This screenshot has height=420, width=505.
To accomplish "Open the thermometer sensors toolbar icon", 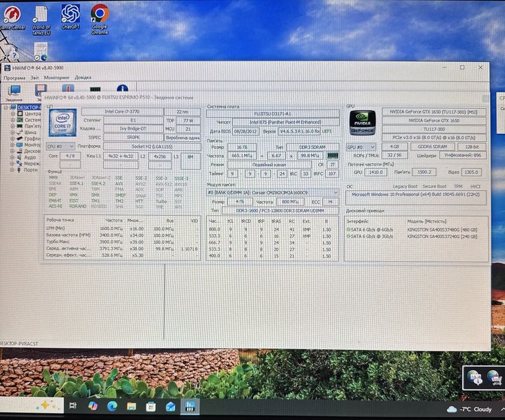I will coord(68,89).
